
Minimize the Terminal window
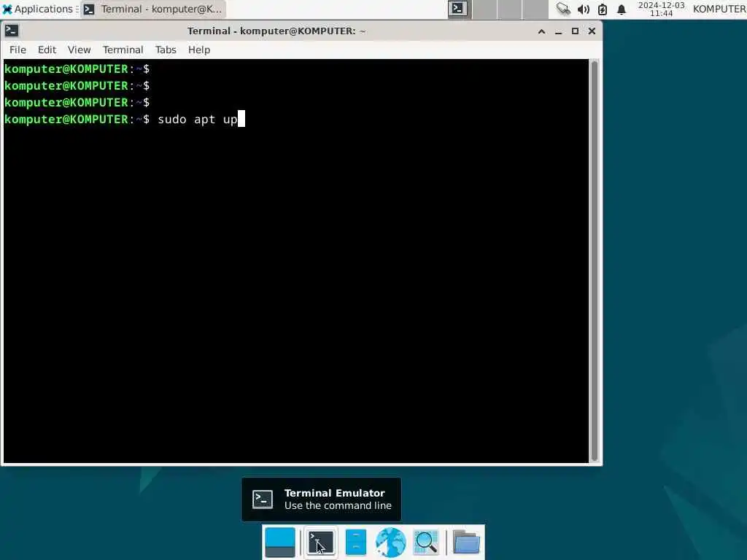(558, 31)
